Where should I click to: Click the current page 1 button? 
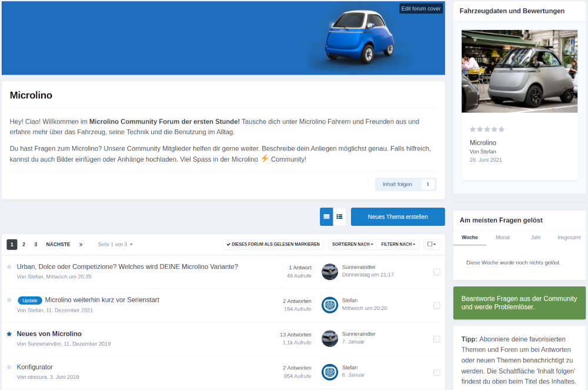[12, 245]
